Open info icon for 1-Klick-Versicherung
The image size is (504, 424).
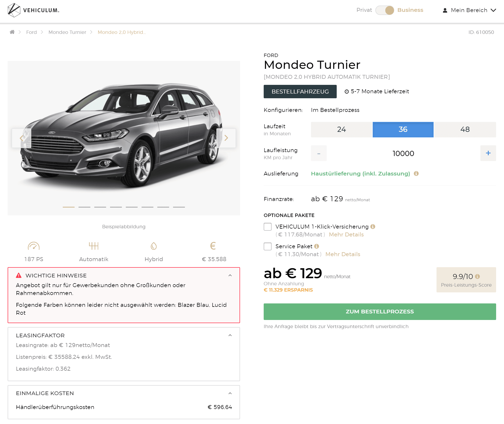click(x=373, y=226)
